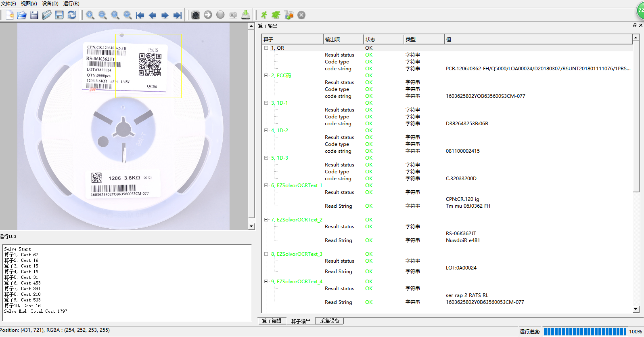Click the zoom out magnifier icon

(102, 15)
